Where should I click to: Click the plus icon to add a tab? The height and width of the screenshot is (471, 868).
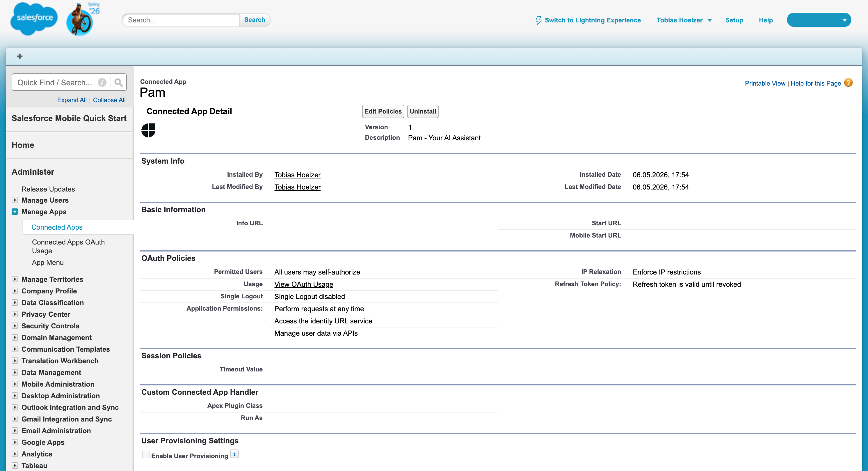point(19,56)
